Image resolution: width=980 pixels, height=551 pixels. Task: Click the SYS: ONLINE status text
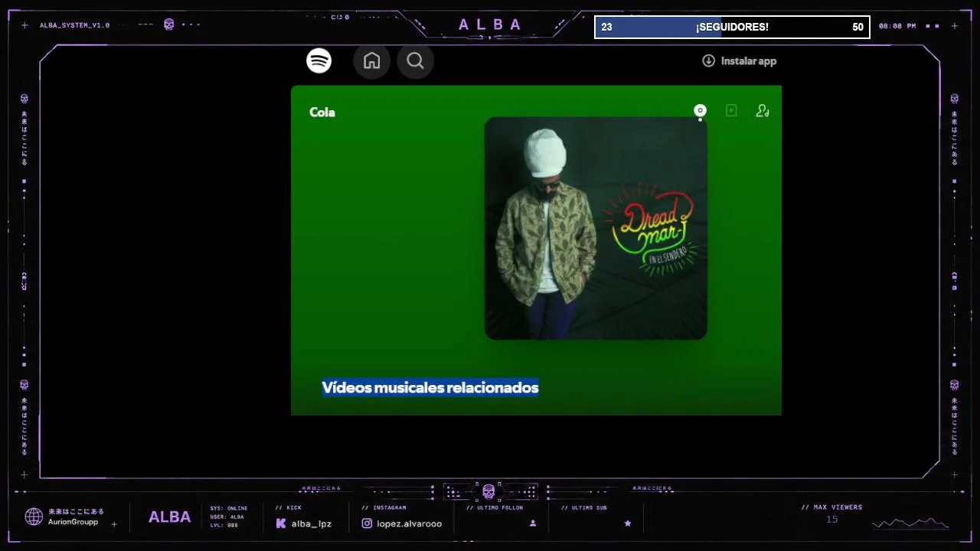(x=229, y=508)
